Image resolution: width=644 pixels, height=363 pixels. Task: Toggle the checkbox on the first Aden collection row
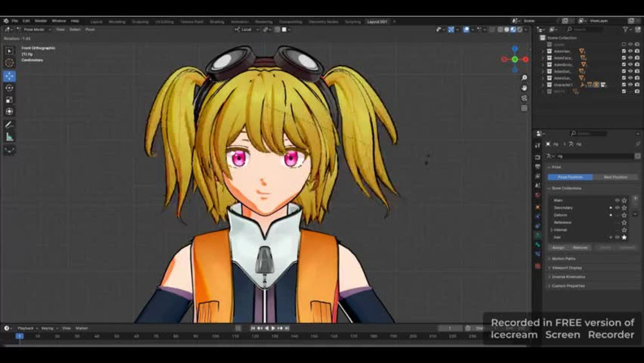click(x=624, y=51)
